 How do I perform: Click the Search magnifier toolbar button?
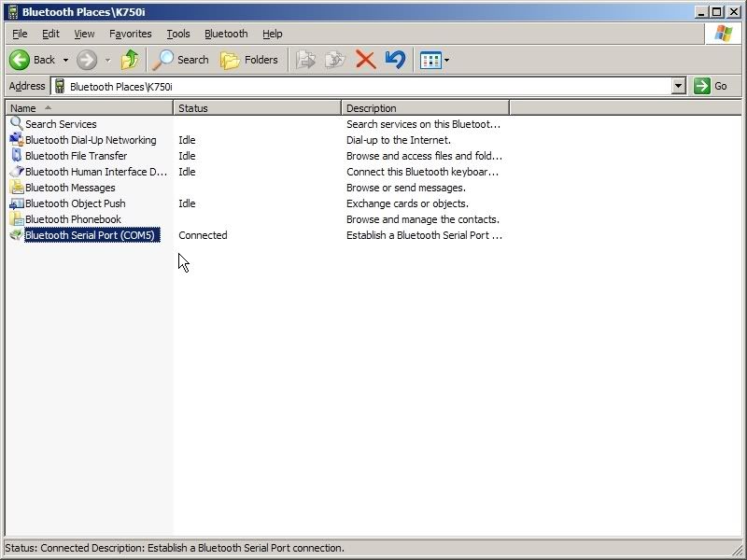180,60
